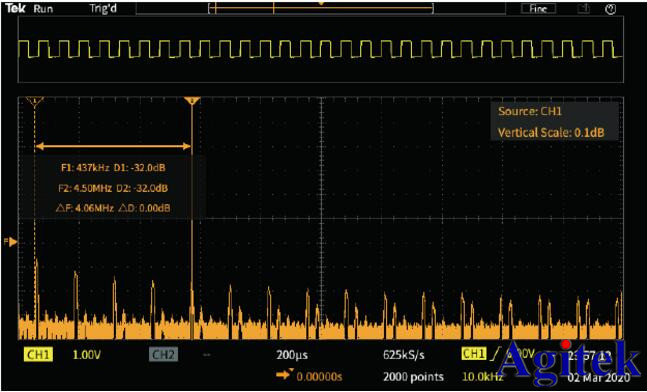
Task: Click the 625kS/s sample rate readout
Action: pyautogui.click(x=404, y=355)
